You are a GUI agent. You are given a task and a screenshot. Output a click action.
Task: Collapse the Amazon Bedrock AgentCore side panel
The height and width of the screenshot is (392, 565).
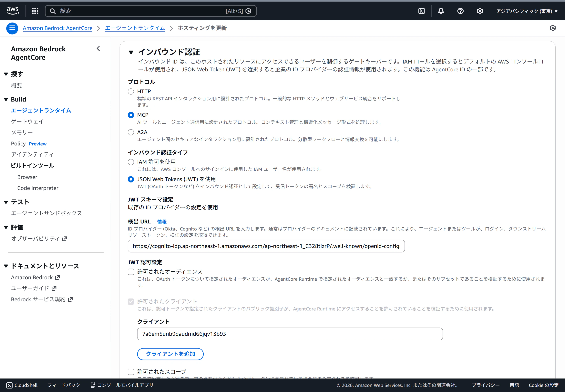98,48
